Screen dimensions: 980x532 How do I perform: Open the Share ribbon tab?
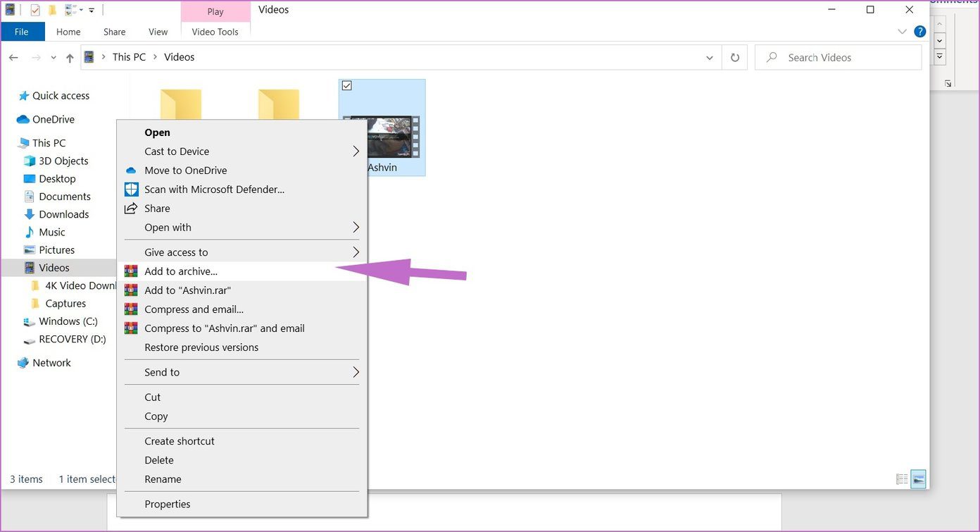pyautogui.click(x=114, y=32)
